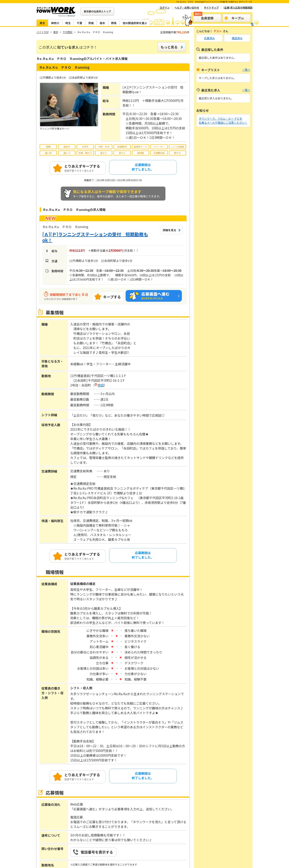Click 電話番号を表示する button
Image resolution: width=289 pixels, height=868 pixels.
point(93,852)
